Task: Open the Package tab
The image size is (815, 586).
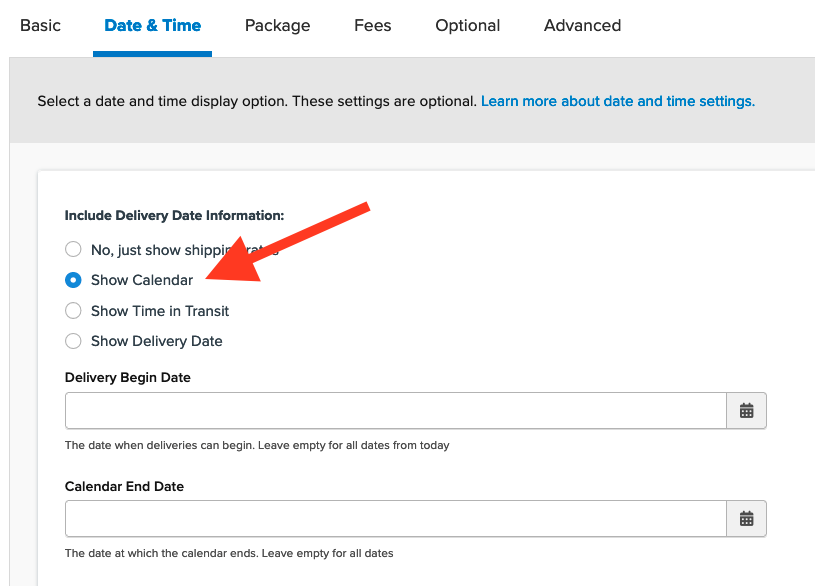Action: tap(277, 26)
